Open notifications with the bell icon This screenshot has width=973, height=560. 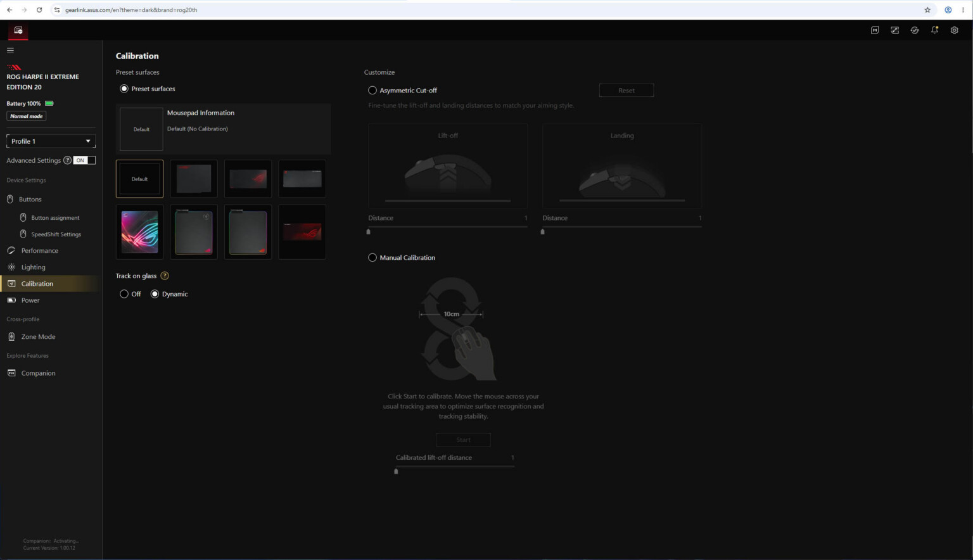click(934, 30)
